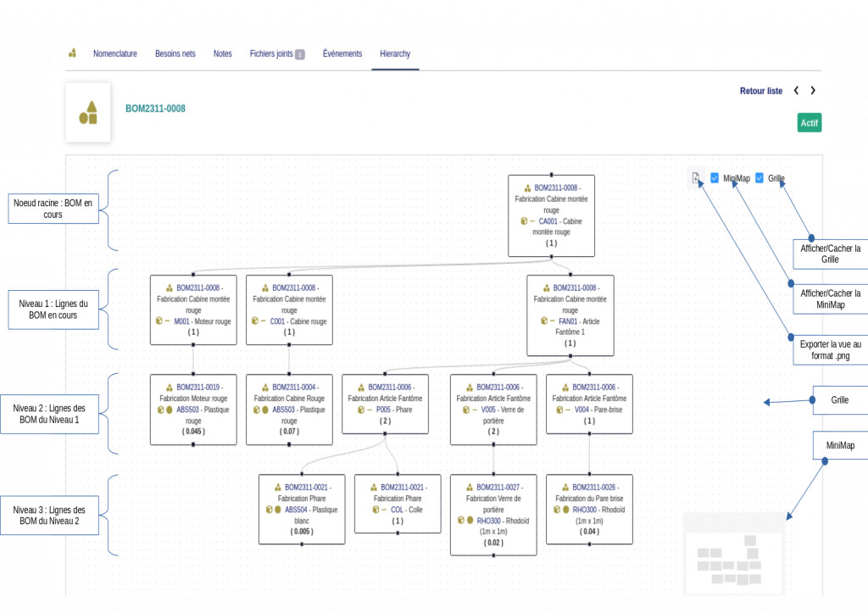Click the product icon beside FAN01

[543, 321]
